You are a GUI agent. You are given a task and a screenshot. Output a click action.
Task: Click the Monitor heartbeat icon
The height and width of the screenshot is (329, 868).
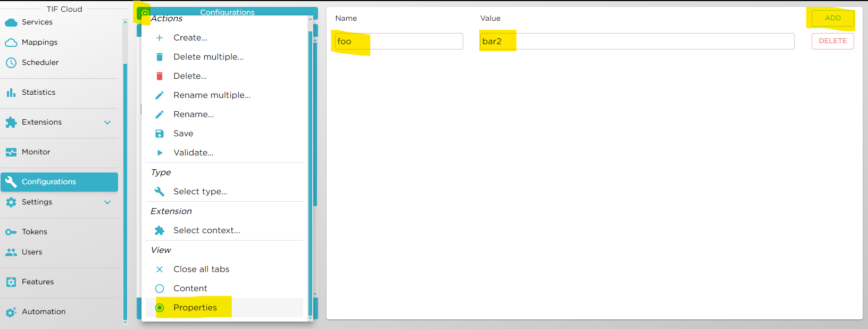(11, 152)
